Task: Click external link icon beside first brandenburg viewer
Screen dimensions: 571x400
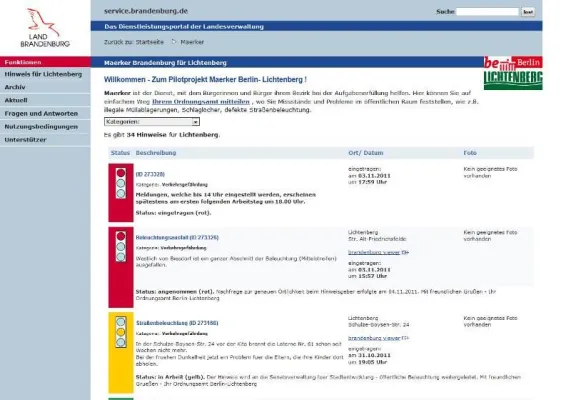Action: tap(405, 252)
